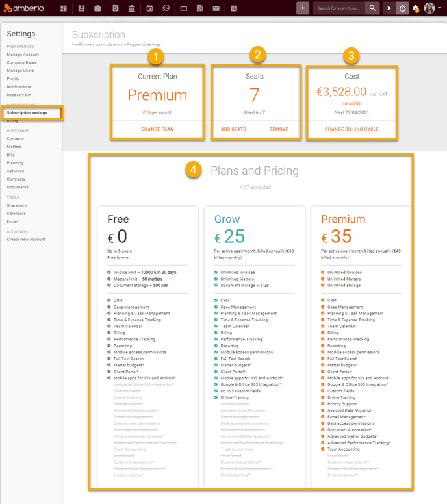Screen dimensions: 447x504
Task: Open Recovery Bin in settings sidebar
Action: (x=19, y=95)
